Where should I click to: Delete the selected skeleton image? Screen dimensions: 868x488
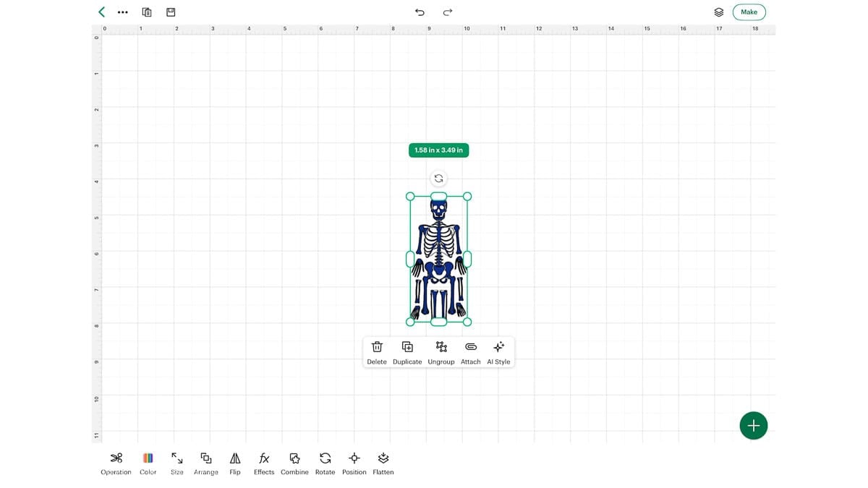(x=377, y=352)
